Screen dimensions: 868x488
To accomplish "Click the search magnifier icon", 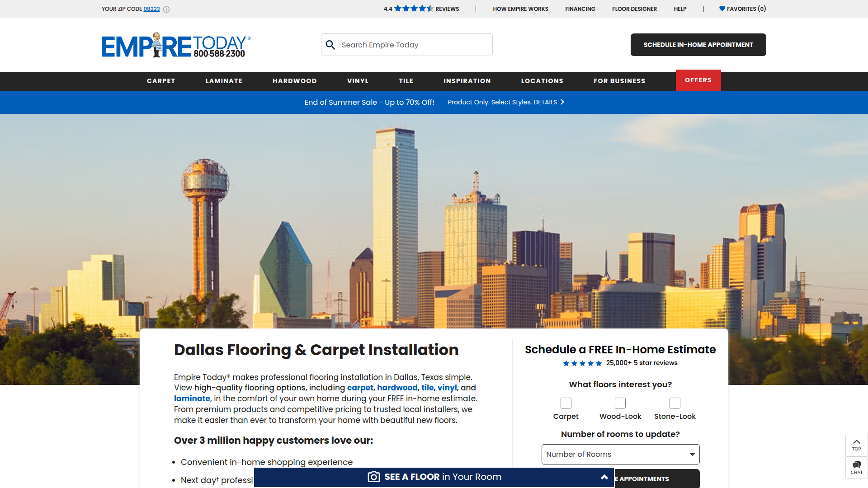I will (x=330, y=45).
